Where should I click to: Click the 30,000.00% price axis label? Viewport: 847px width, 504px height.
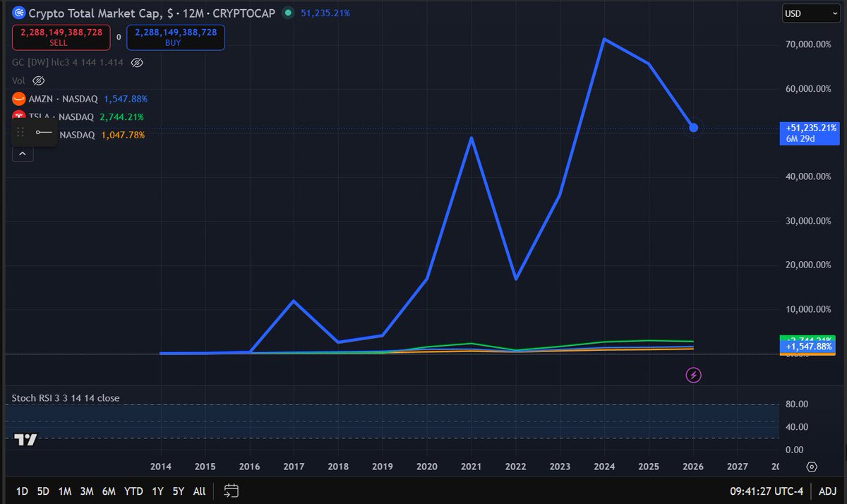click(809, 221)
